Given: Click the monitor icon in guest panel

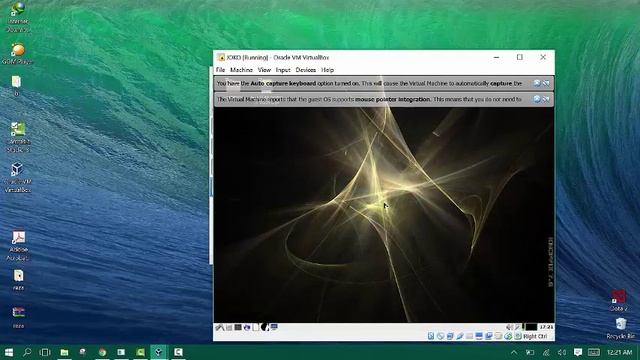Looking at the screenshot, I should [274, 327].
